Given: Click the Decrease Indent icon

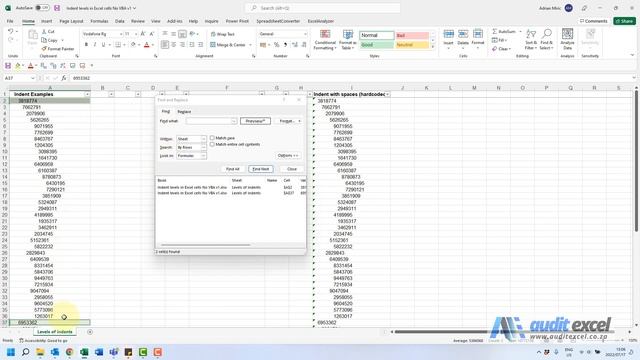Looking at the screenshot, I should [192, 44].
